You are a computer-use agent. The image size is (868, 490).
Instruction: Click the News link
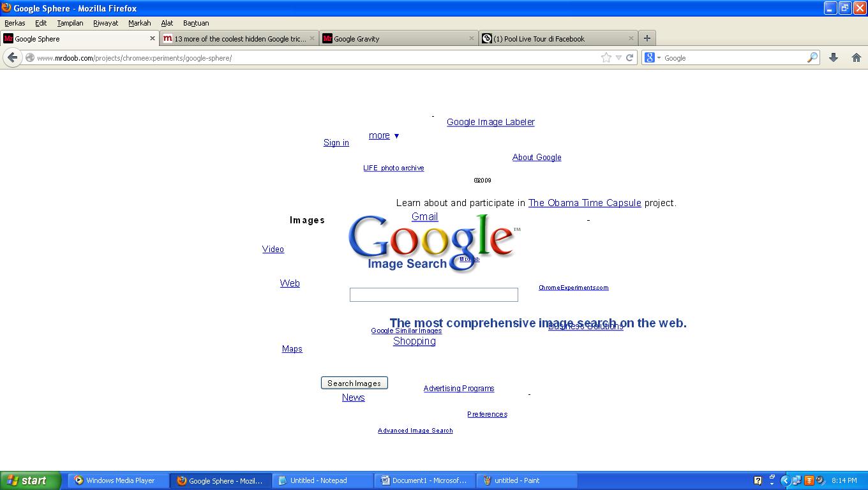354,397
